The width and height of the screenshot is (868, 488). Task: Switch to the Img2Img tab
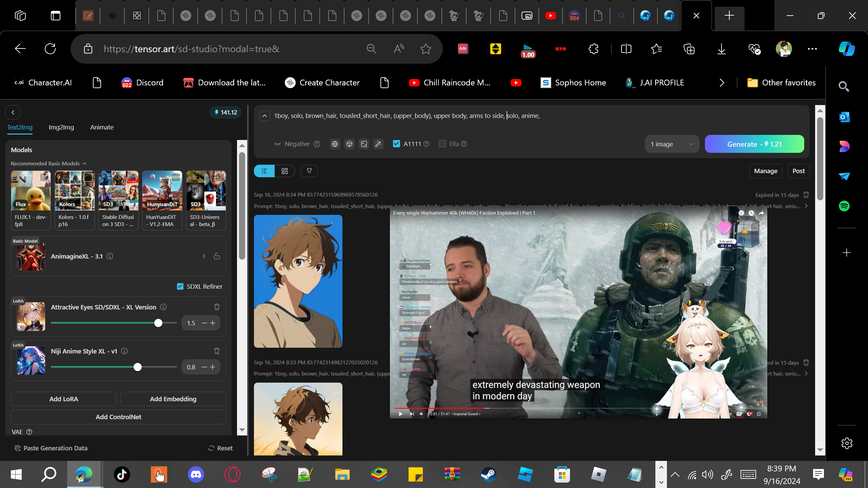tap(61, 127)
